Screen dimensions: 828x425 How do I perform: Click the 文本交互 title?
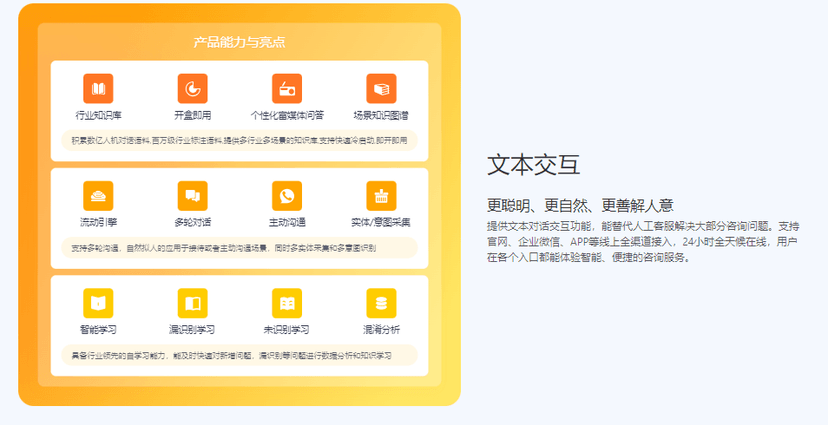click(533, 164)
